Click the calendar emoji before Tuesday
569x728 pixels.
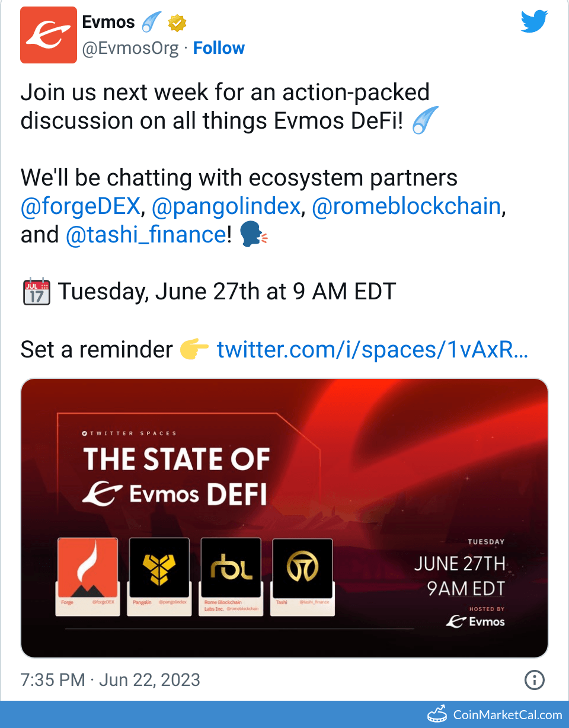click(36, 292)
